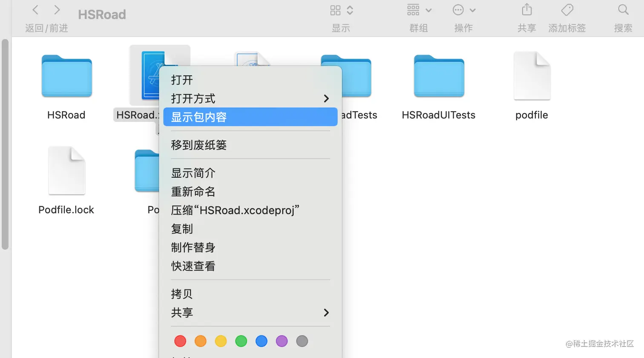The image size is (644, 358).
Task: Select the podfile document icon
Action: pos(532,76)
